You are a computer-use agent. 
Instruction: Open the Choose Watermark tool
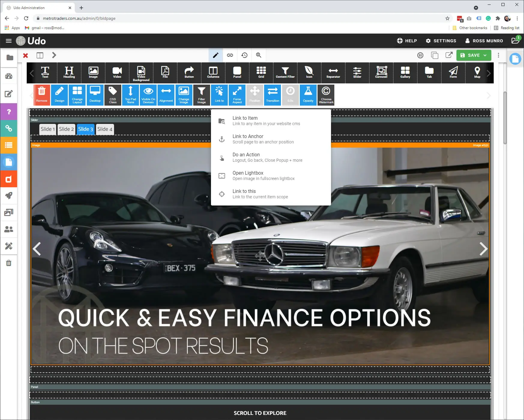[326, 95]
